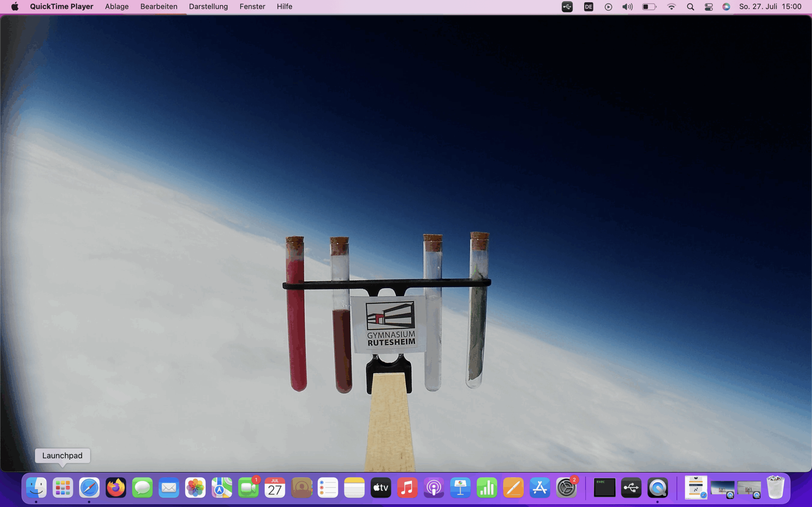Open the Apple menu

15,6
